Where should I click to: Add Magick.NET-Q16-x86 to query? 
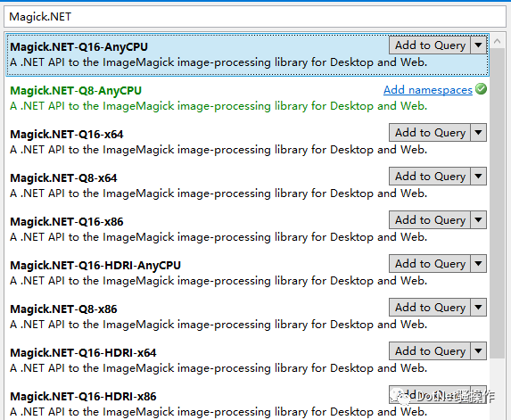pyautogui.click(x=430, y=220)
